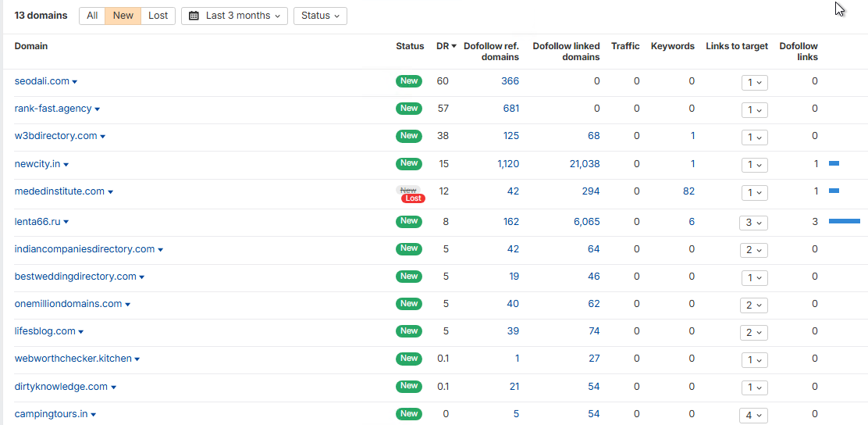Open mededinstitute.com domain link
Image resolution: width=868 pixels, height=425 pixels.
pyautogui.click(x=60, y=191)
